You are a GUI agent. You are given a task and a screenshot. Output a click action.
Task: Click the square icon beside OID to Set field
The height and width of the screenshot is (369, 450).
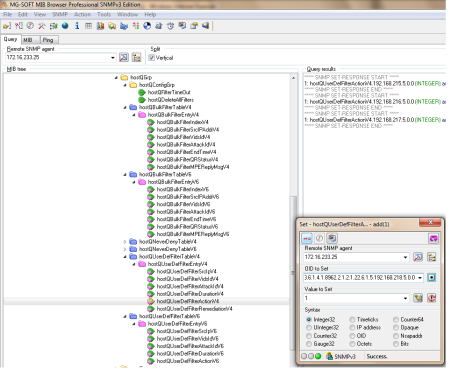(432, 278)
